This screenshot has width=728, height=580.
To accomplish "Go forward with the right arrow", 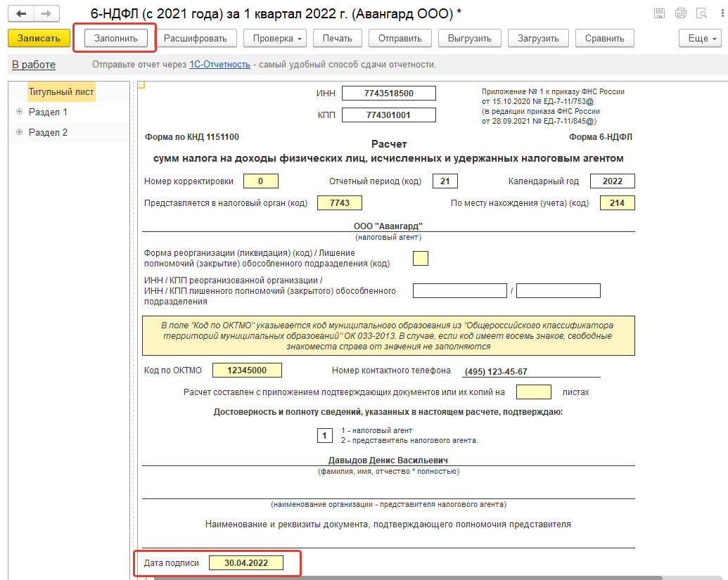I will click(x=46, y=13).
